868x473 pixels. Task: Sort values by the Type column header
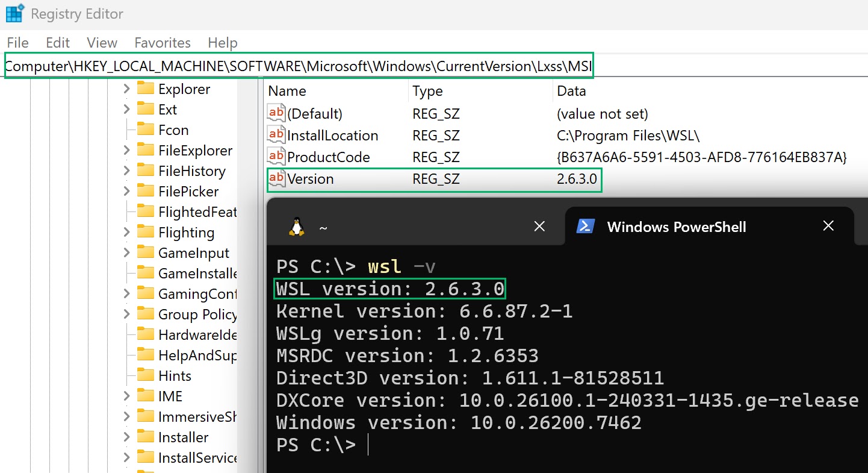pyautogui.click(x=427, y=91)
